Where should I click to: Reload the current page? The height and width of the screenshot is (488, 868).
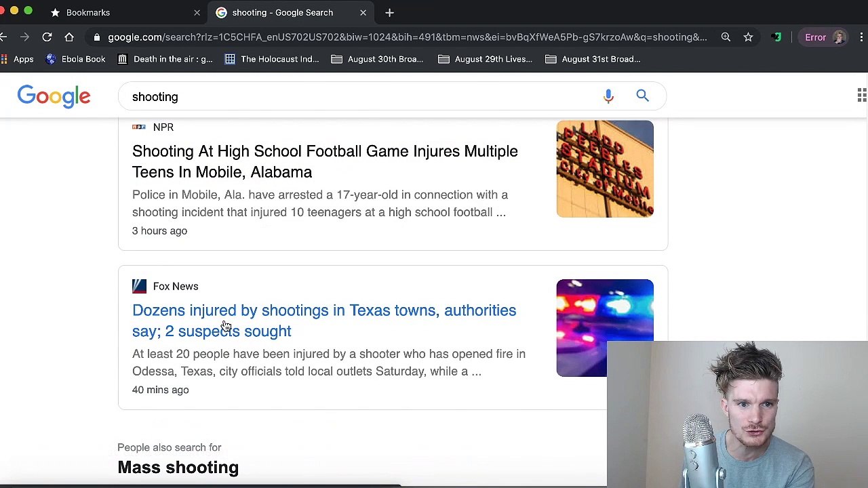[47, 37]
